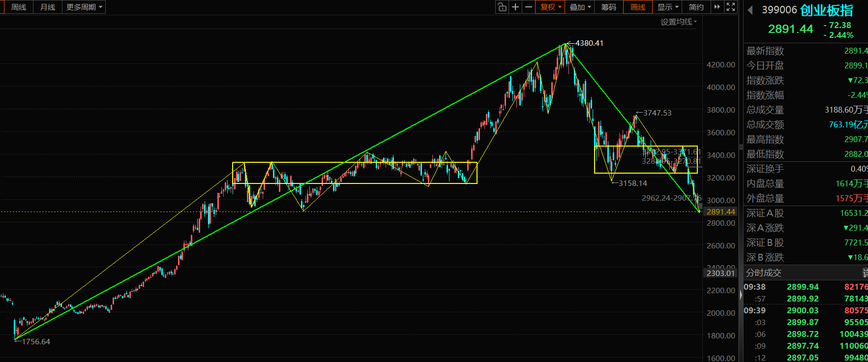Open 显示 display dropdown
This screenshot has width=868, height=362.
(x=668, y=7)
